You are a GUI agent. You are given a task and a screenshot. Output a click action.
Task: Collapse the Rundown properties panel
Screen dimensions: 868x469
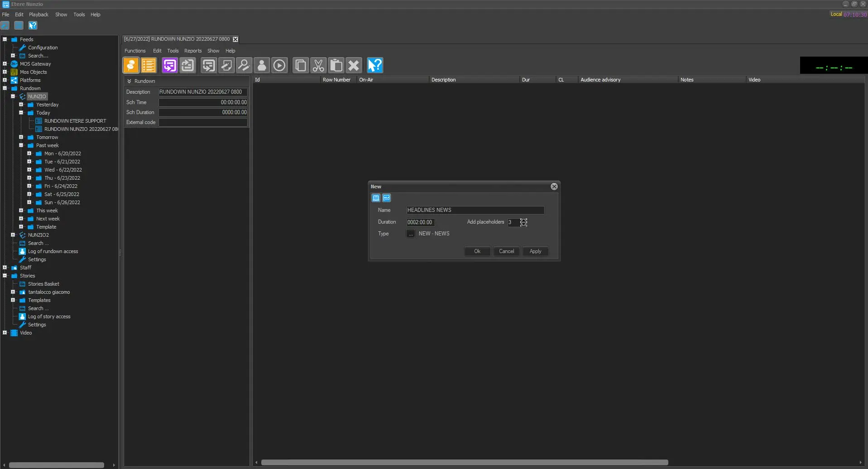[x=129, y=81]
